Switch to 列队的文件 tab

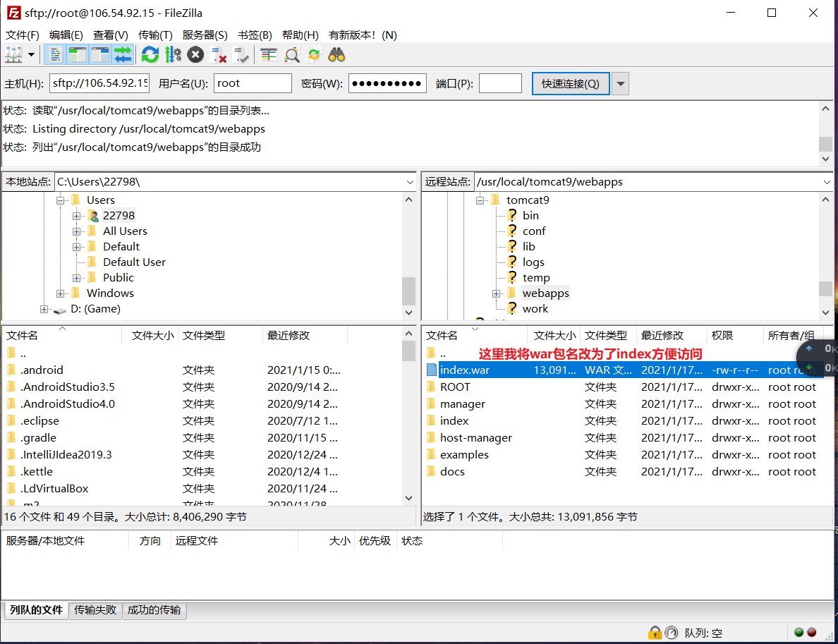37,610
